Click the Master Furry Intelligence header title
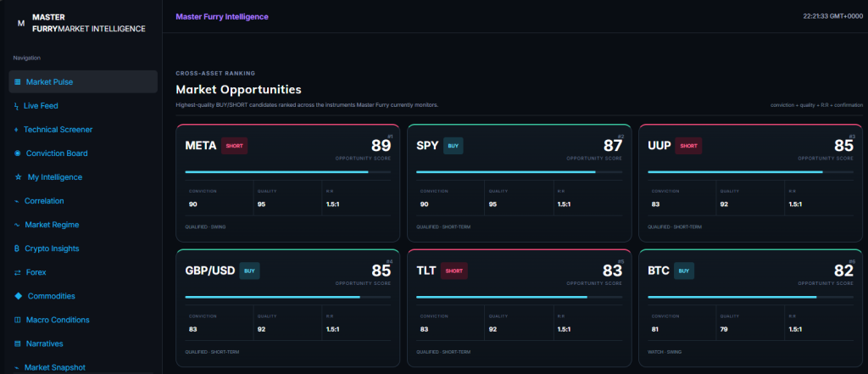 point(222,17)
